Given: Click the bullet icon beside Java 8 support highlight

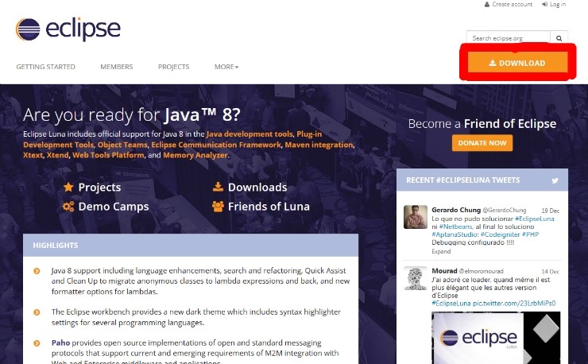Looking at the screenshot, I should pyautogui.click(x=37, y=271).
